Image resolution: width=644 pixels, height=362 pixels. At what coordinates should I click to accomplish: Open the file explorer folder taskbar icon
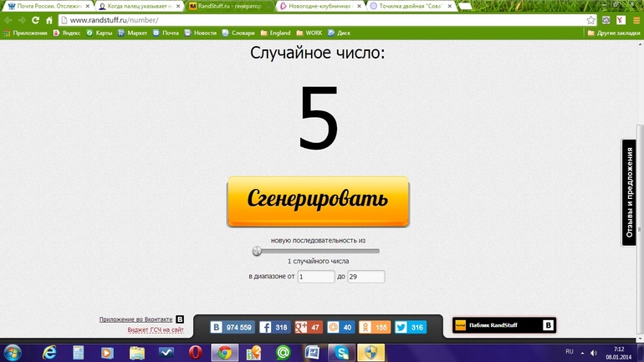click(x=137, y=353)
